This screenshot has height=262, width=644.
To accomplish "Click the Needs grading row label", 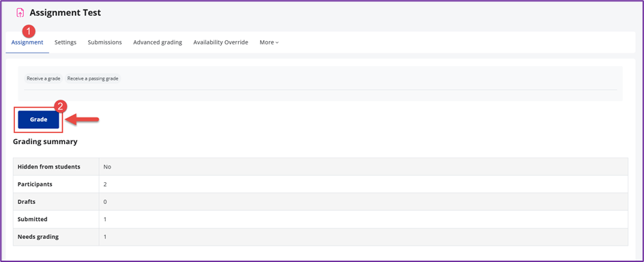I will coord(38,237).
